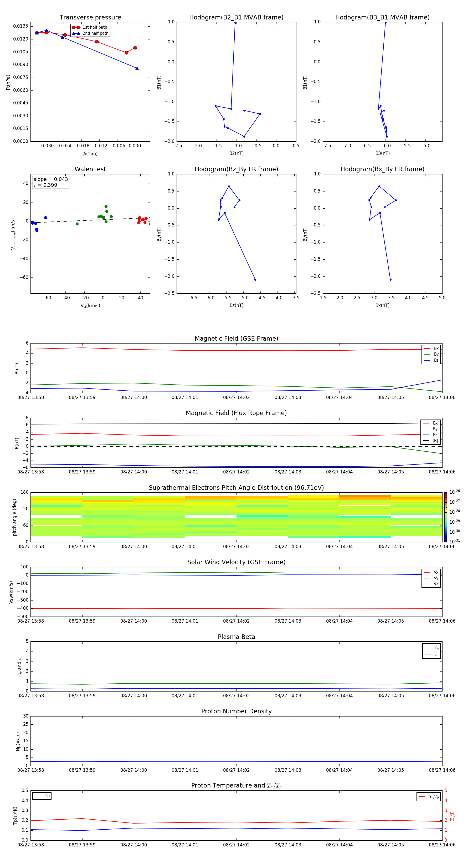Screen dimensions: 473x868
Task: Click the 'Hodogram(Bx_By FR frame)' title
Action: point(382,169)
